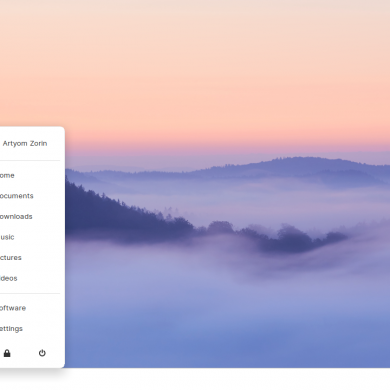
Task: Click the power off icon
Action: (x=42, y=353)
